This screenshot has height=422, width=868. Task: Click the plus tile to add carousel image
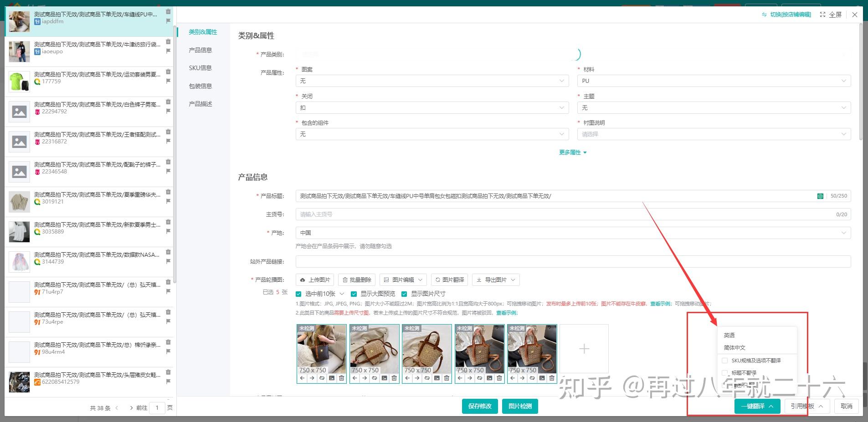click(584, 348)
